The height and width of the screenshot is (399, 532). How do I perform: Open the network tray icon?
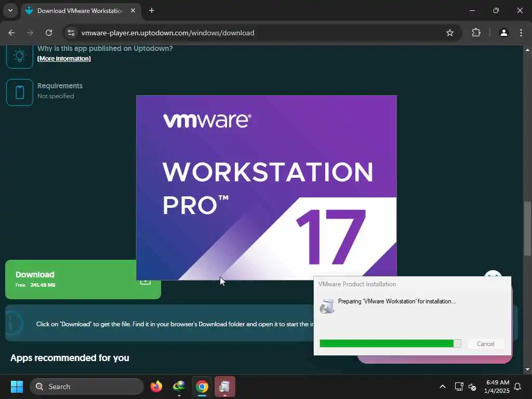(459, 387)
